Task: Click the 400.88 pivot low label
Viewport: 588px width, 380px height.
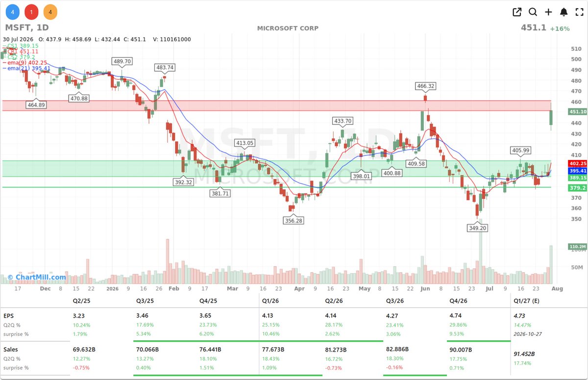Action: coord(392,173)
